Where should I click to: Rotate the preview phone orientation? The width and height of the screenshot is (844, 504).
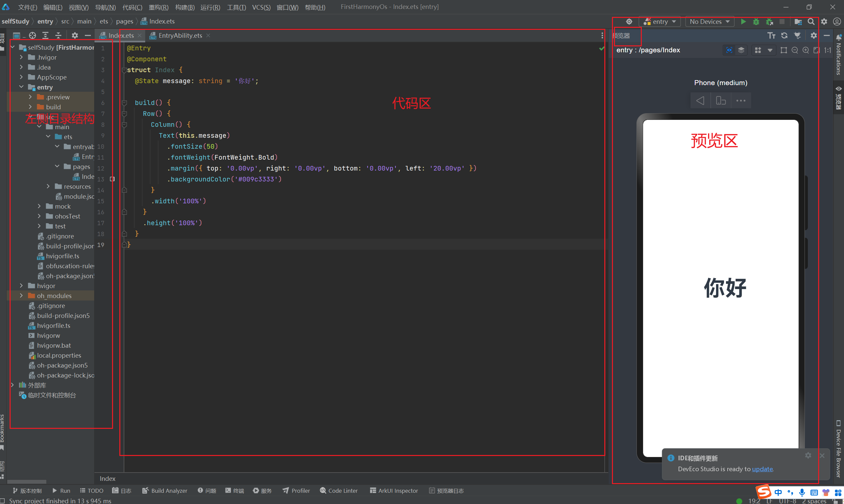(721, 101)
